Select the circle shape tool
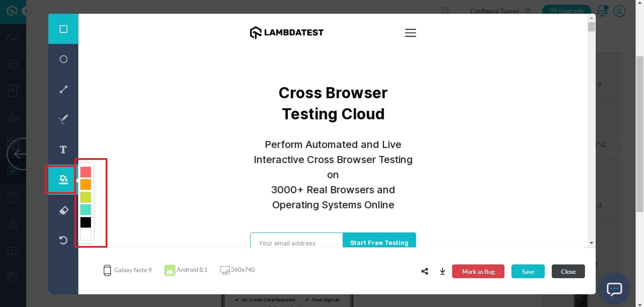The image size is (644, 307). point(63,59)
